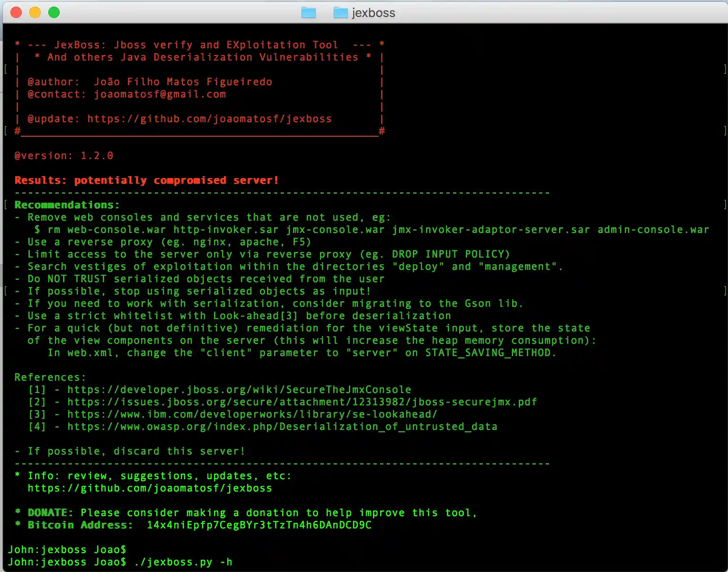Image resolution: width=728 pixels, height=572 pixels.
Task: Zoom the terminal with the green button
Action: click(54, 12)
